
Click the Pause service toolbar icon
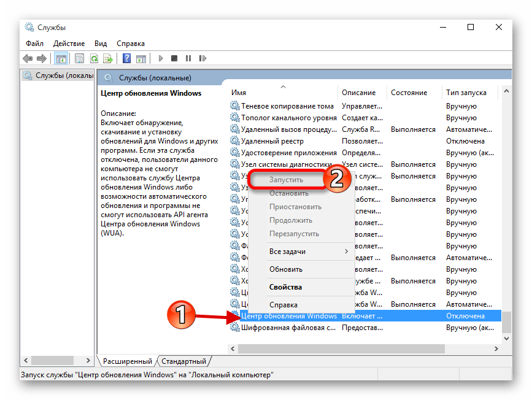pyautogui.click(x=188, y=58)
